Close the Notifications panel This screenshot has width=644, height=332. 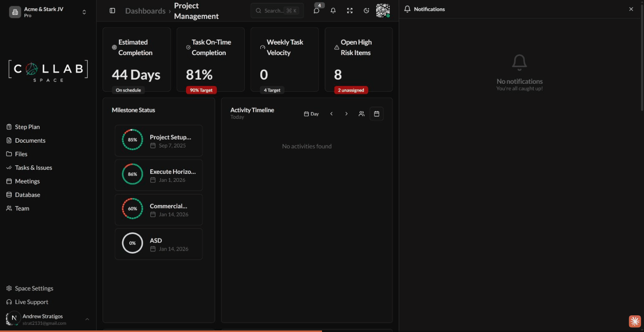[631, 9]
